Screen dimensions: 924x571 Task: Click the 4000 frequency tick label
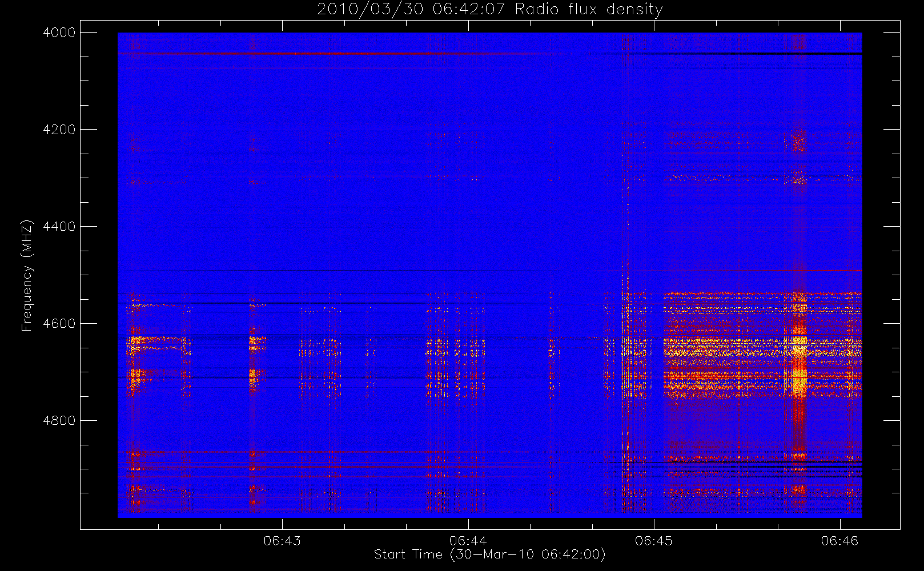click(x=59, y=33)
